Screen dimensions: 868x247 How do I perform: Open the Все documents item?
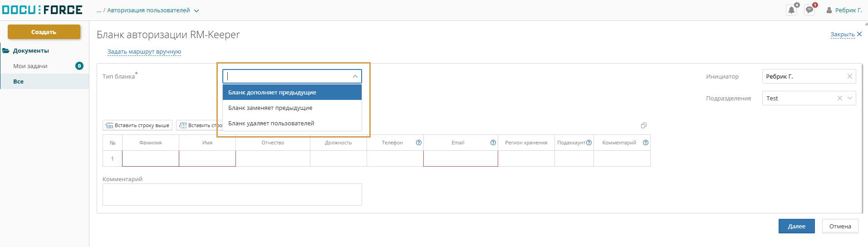click(44, 81)
